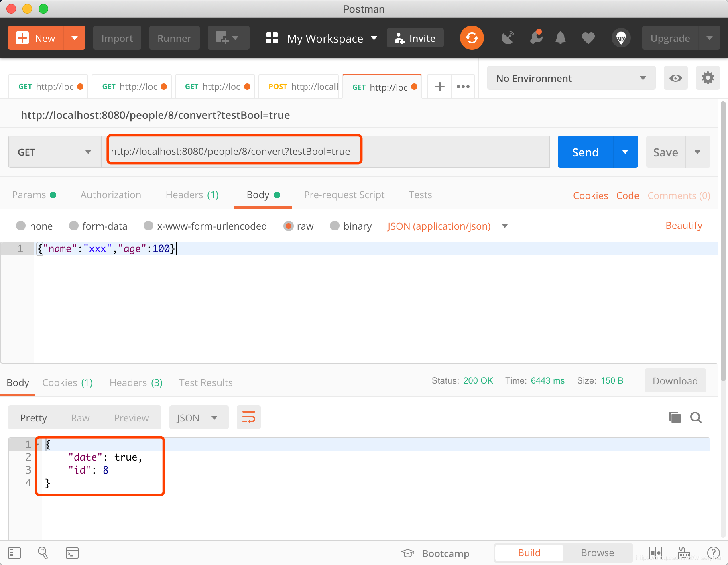Toggle the sidebar icon in status bar
This screenshot has width=728, height=565.
click(x=14, y=553)
